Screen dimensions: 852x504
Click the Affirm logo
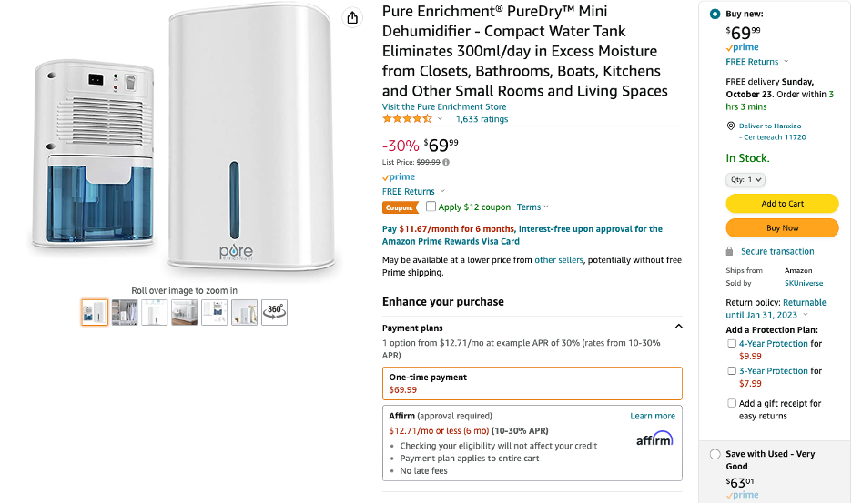click(x=654, y=439)
